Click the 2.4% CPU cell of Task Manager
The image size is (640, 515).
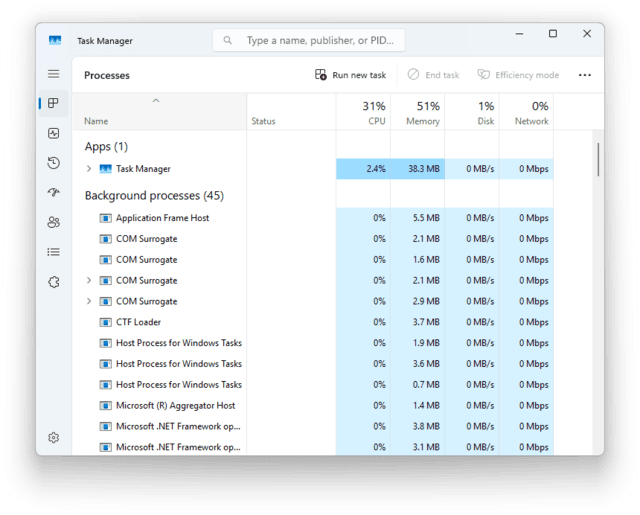(x=363, y=169)
